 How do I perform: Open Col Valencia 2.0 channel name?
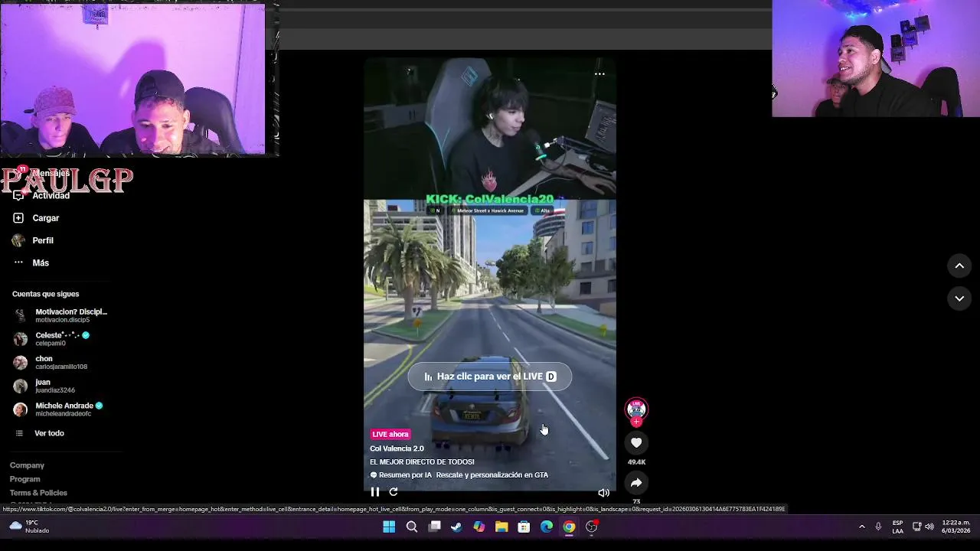(x=397, y=448)
